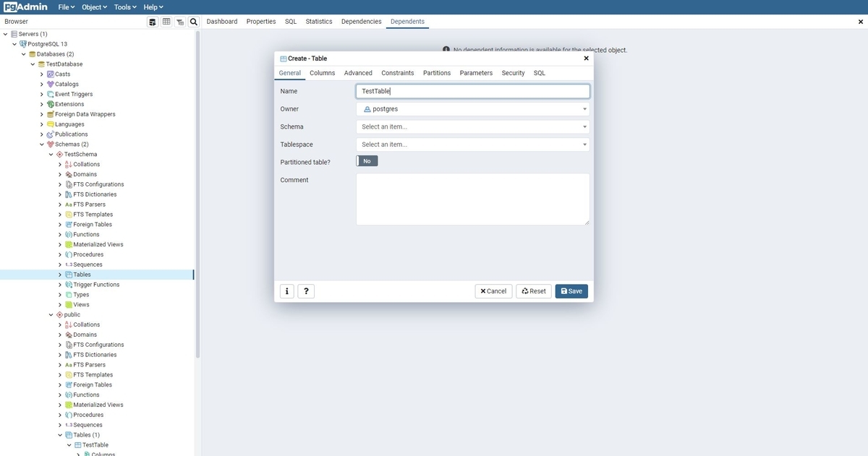Open the Tools menu
Viewport: 868px width, 456px height.
tap(126, 7)
